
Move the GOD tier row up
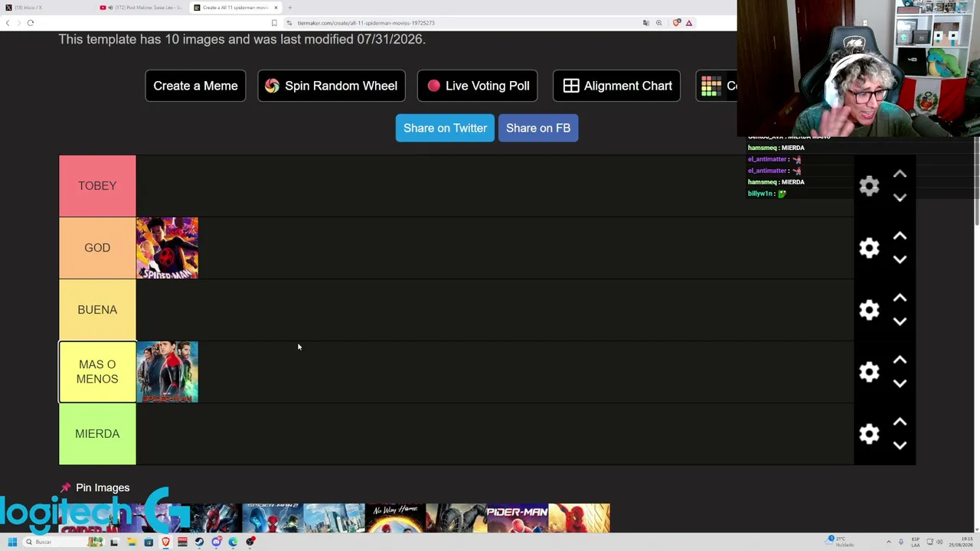tap(900, 236)
